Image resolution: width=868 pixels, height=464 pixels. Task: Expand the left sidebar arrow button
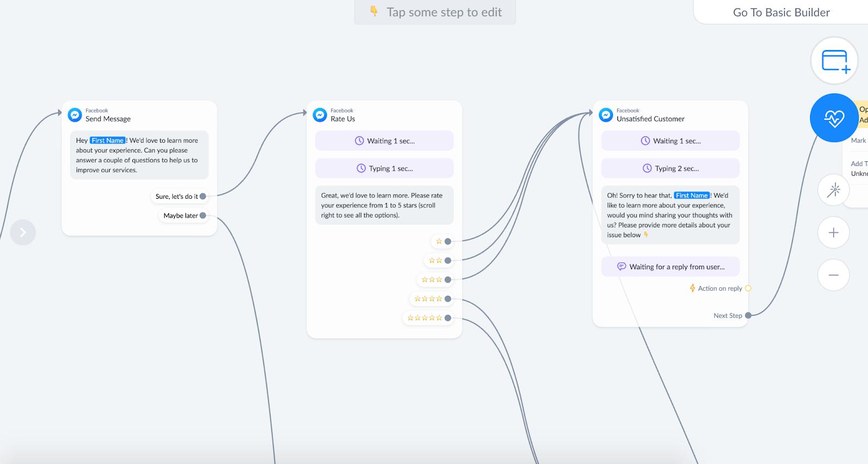pos(23,232)
